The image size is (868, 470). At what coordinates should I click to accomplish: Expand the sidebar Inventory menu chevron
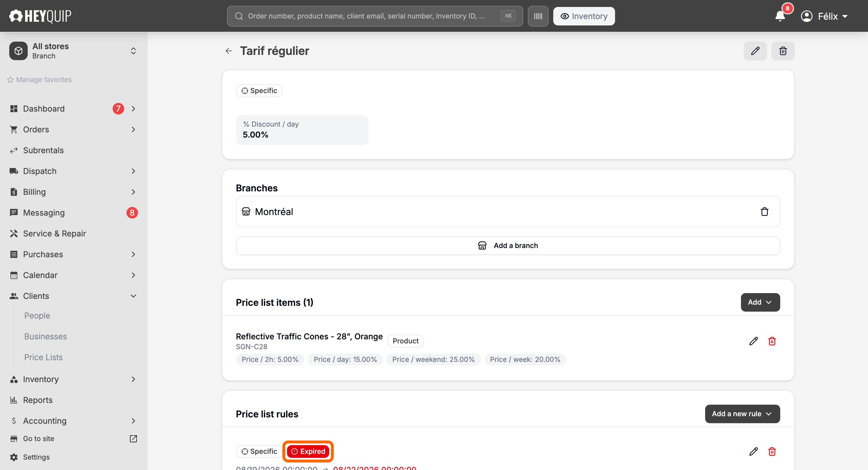tap(133, 379)
